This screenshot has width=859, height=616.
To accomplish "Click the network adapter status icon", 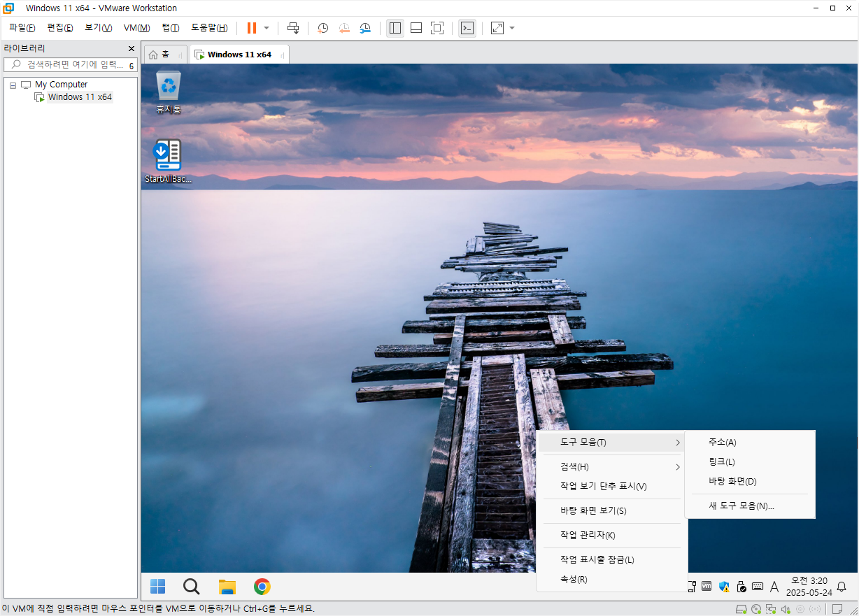I will [x=771, y=609].
